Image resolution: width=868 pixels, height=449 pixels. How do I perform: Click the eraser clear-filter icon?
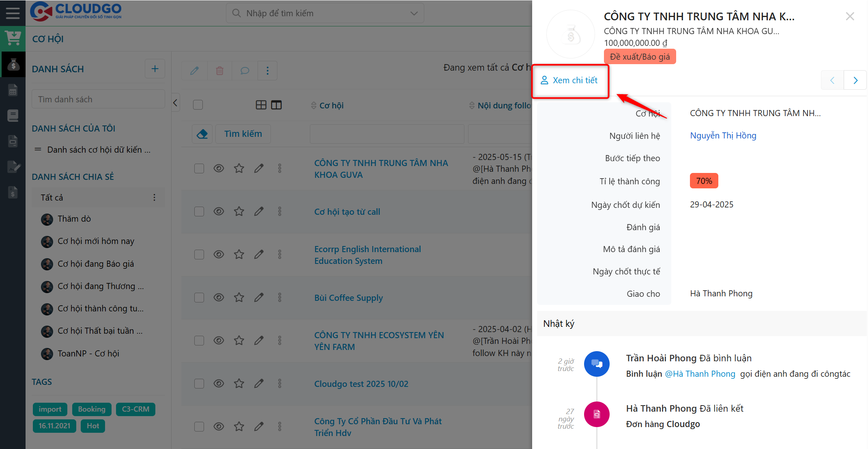coord(202,134)
